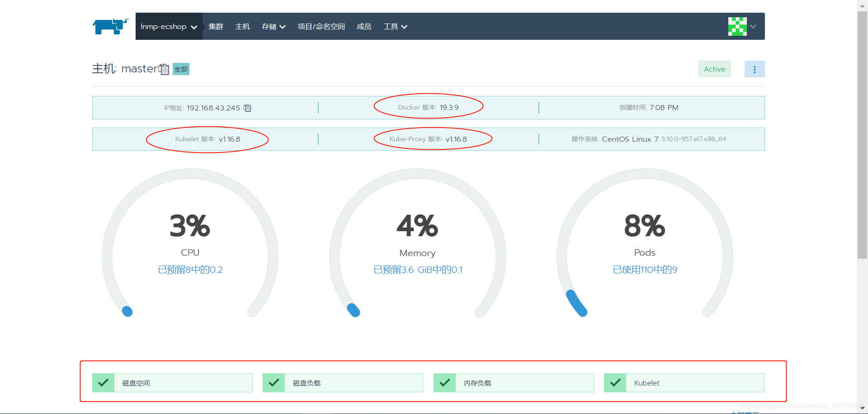Open the 集群 menu item
This screenshot has width=868, height=414.
pos(216,26)
